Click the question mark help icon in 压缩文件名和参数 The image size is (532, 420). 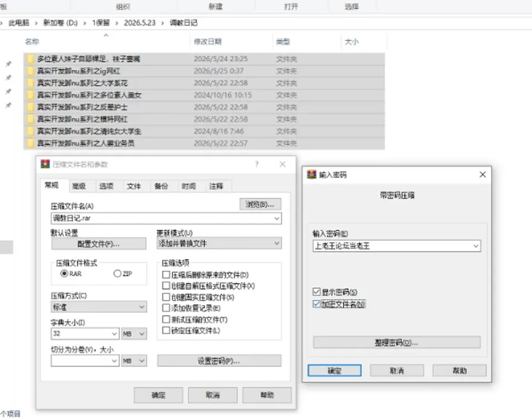tap(257, 164)
